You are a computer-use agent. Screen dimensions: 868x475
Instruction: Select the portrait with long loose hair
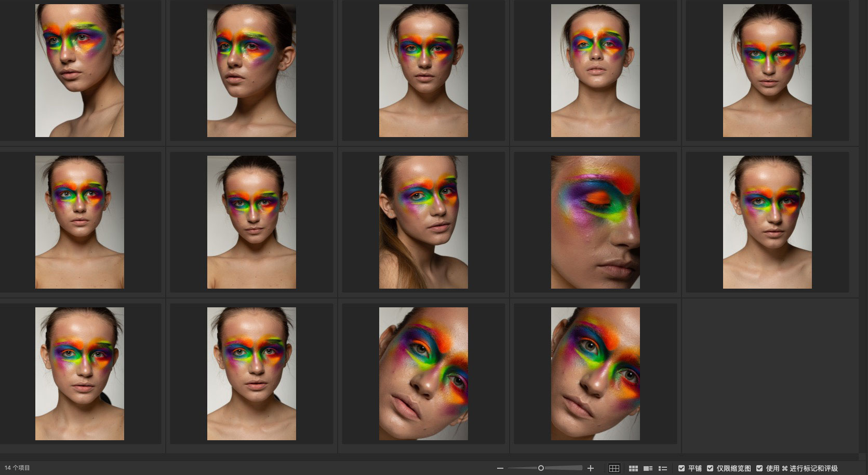423,222
